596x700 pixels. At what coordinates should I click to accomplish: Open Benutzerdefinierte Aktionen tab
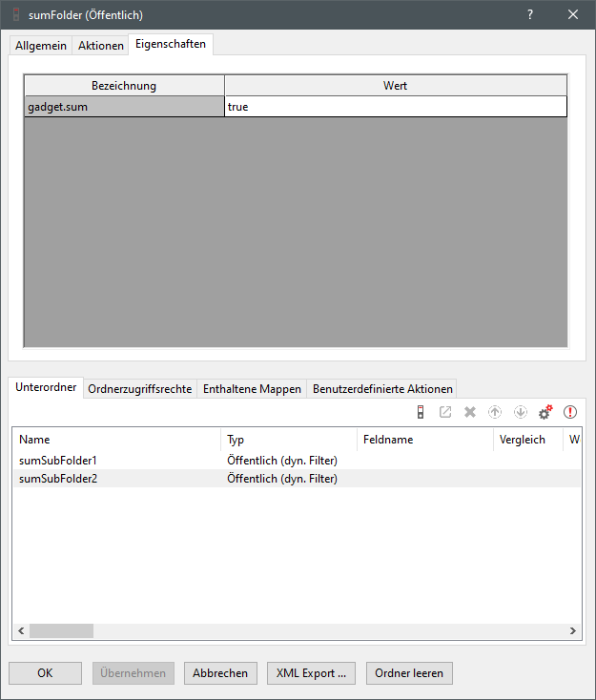382,389
